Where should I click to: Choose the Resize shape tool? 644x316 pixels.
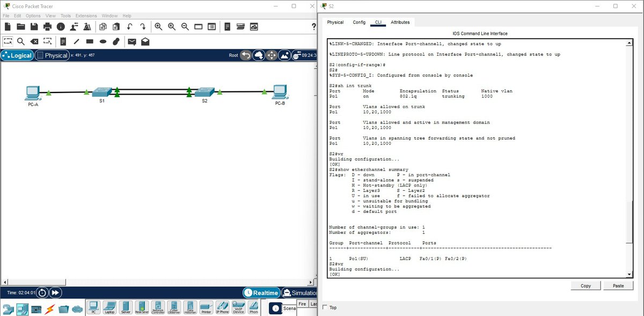tap(47, 41)
